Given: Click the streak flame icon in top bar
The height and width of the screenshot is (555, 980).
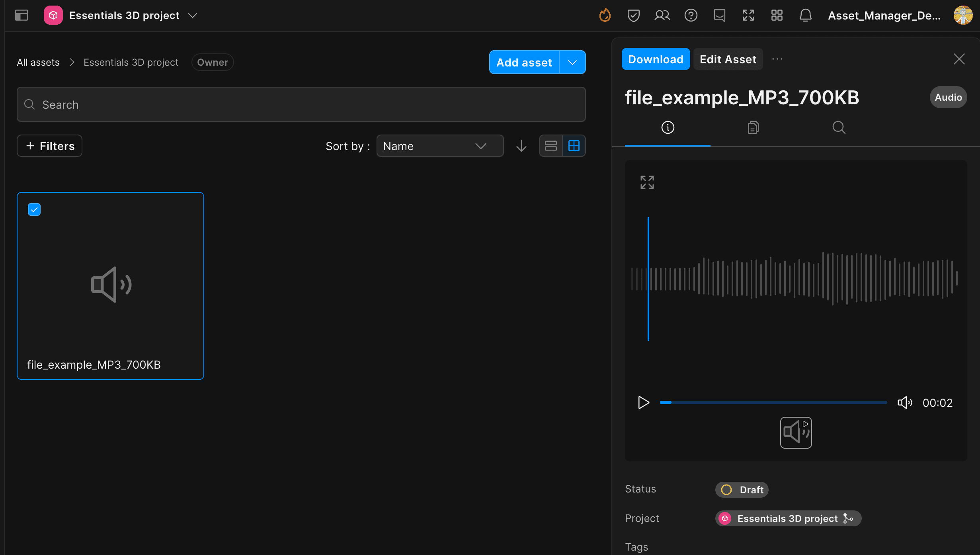Looking at the screenshot, I should 605,15.
